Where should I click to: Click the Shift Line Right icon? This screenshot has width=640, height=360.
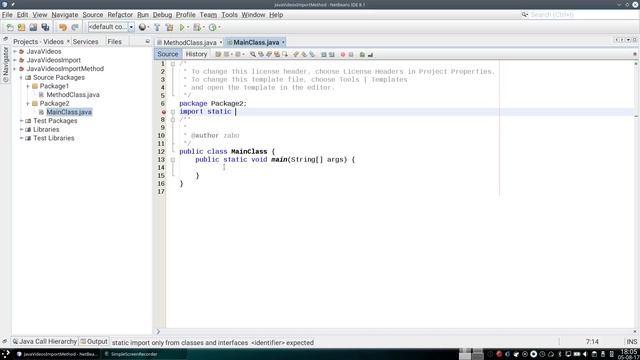pyautogui.click(x=331, y=54)
